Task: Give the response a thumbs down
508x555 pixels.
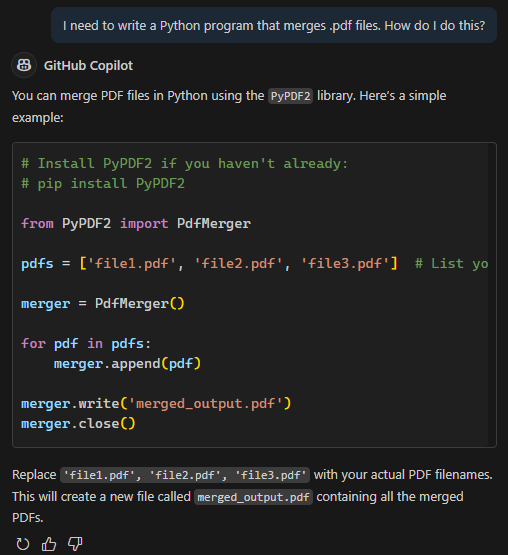Action: pos(75,544)
